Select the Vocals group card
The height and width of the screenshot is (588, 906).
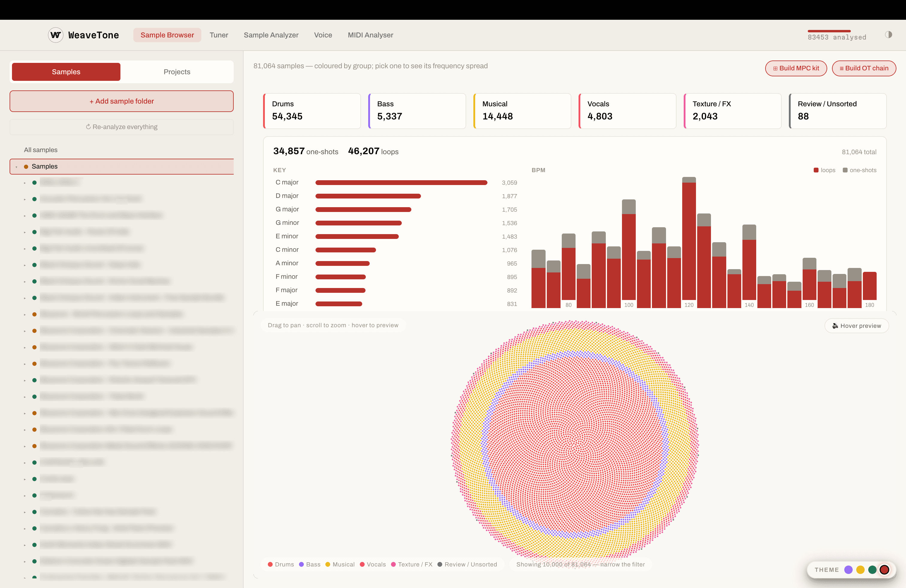[627, 111]
